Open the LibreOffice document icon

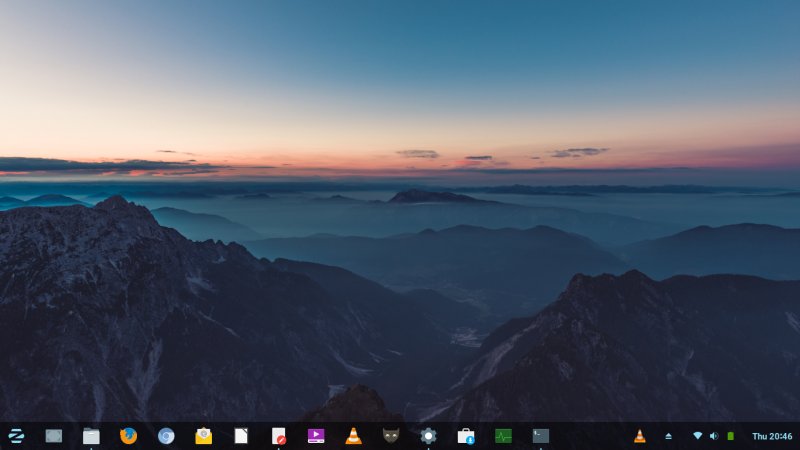click(241, 436)
